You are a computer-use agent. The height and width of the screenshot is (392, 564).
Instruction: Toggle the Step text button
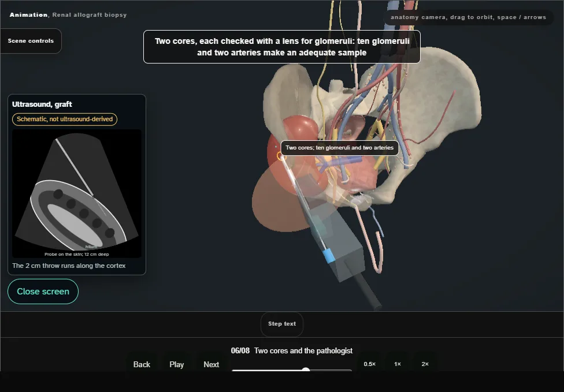(282, 324)
